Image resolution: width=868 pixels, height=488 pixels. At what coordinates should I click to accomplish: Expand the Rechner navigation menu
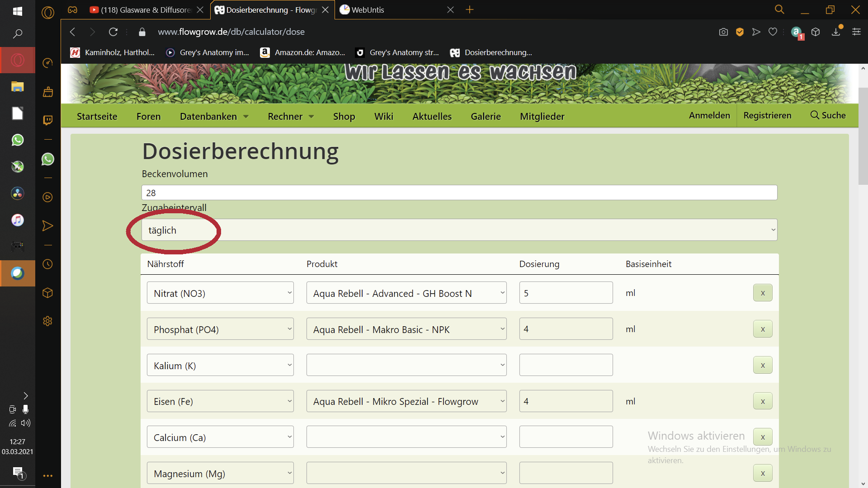[x=291, y=116]
